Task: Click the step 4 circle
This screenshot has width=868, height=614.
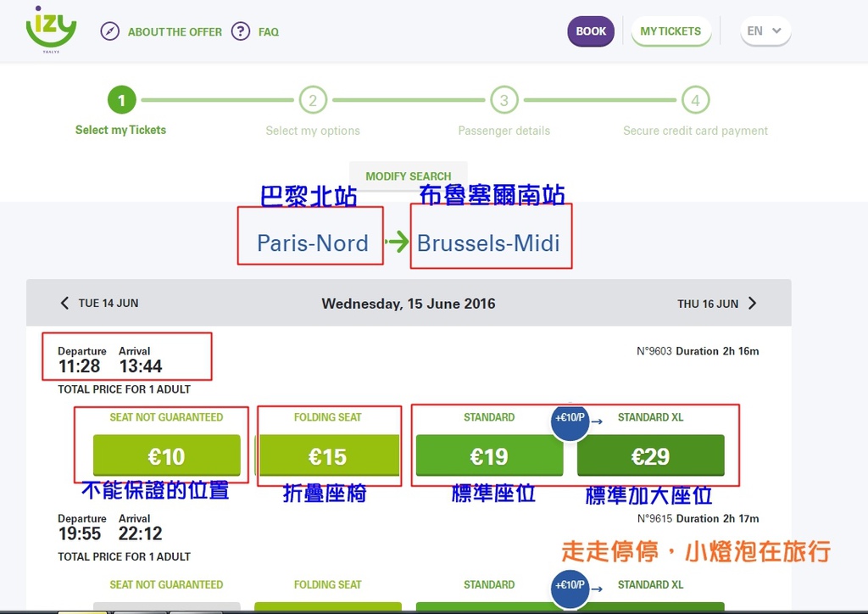Action: click(x=695, y=100)
